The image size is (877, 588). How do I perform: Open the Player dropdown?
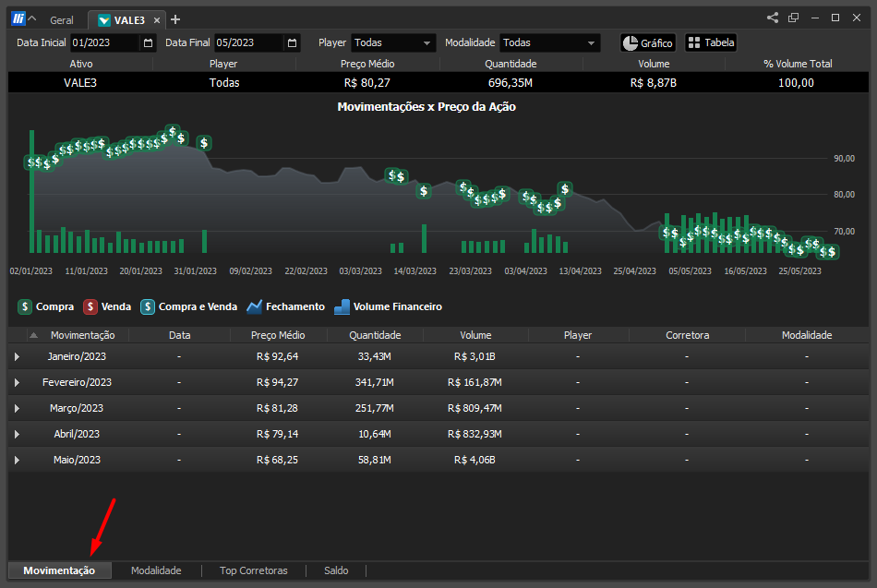(x=393, y=43)
